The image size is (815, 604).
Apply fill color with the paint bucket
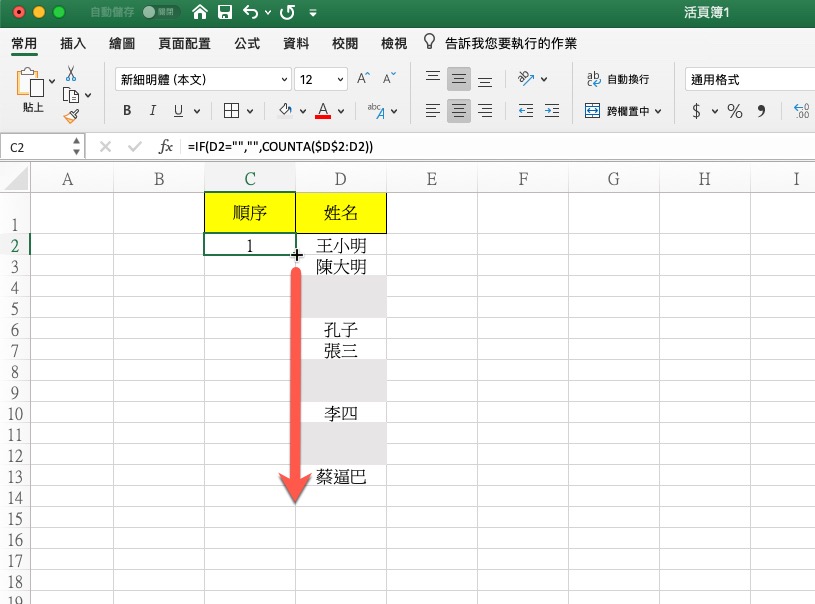click(285, 110)
